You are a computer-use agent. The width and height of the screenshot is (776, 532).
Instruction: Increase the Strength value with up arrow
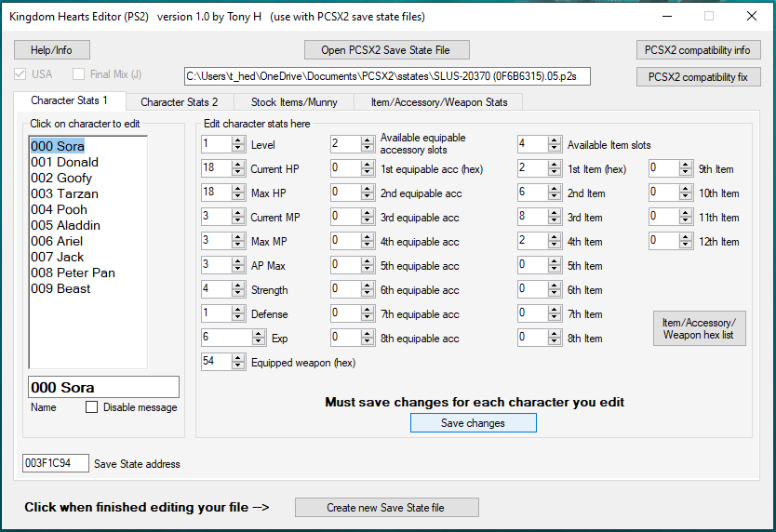pos(239,286)
